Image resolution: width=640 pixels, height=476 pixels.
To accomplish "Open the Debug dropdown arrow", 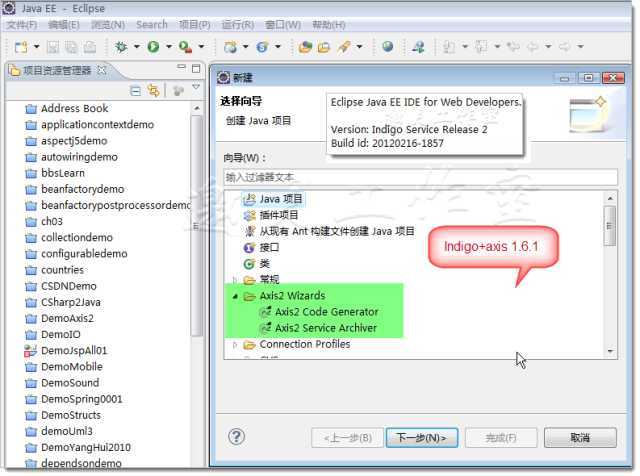I will [x=136, y=47].
